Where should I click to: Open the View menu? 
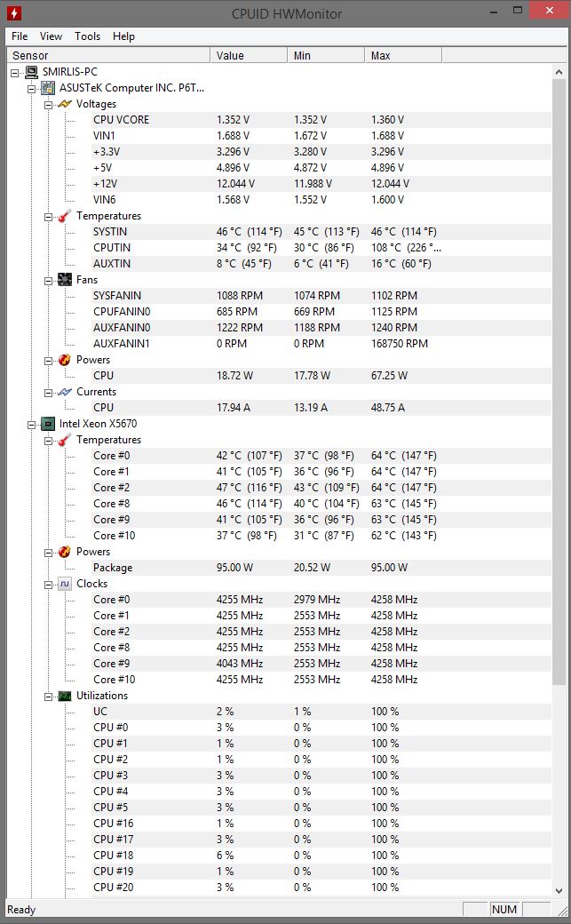[51, 36]
